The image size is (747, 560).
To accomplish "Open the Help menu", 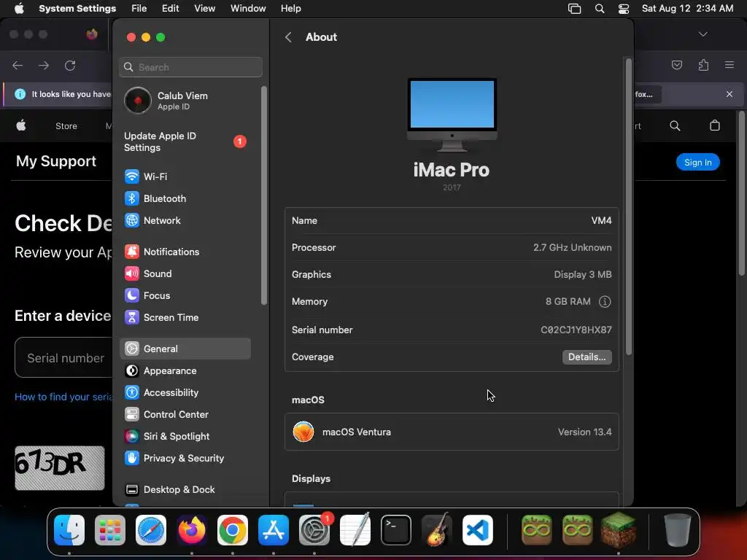I will [x=290, y=9].
